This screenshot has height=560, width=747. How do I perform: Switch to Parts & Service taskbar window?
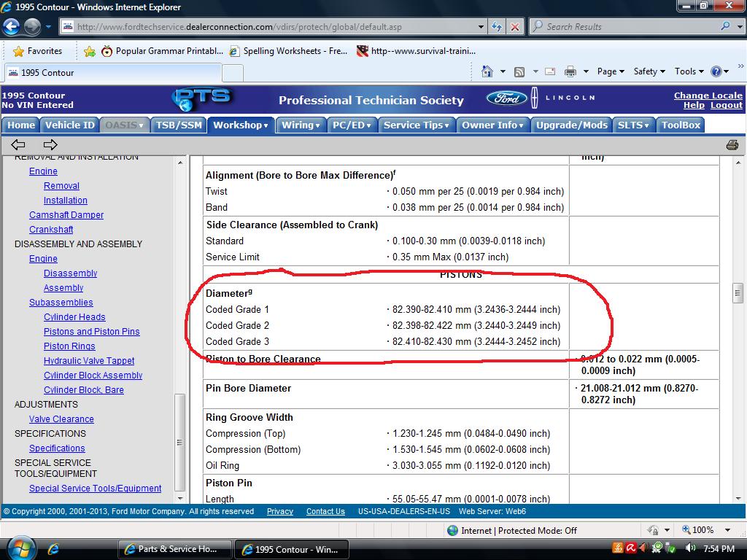tap(174, 549)
